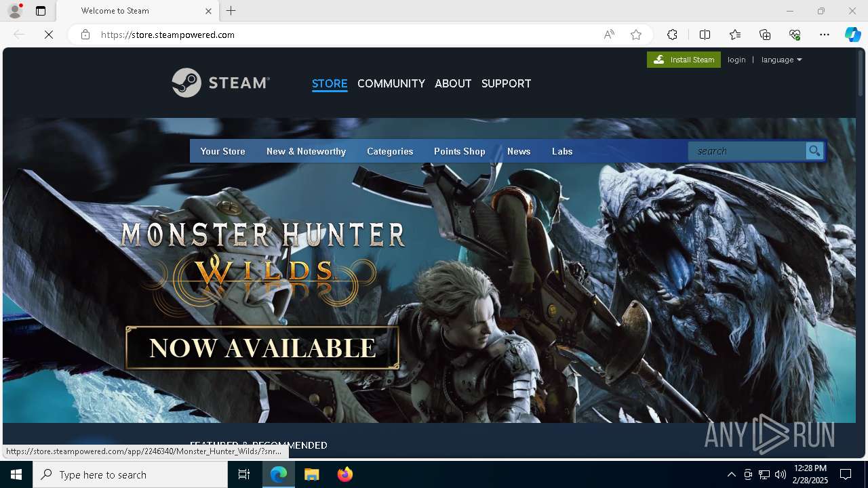This screenshot has width=868, height=488.
Task: Close the Welcome to Steam tab
Action: click(208, 11)
